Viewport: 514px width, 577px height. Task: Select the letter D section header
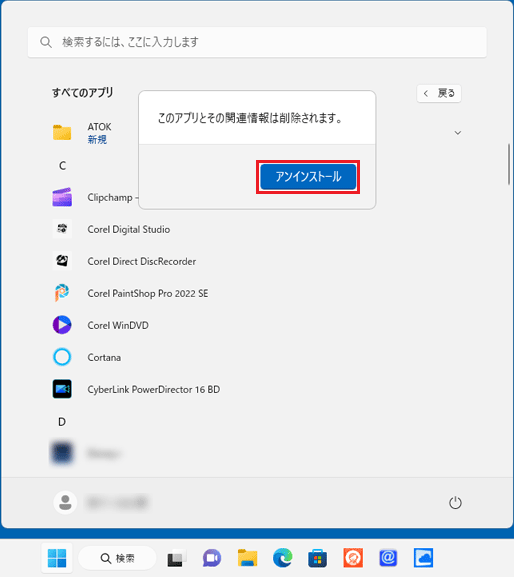[x=62, y=422]
